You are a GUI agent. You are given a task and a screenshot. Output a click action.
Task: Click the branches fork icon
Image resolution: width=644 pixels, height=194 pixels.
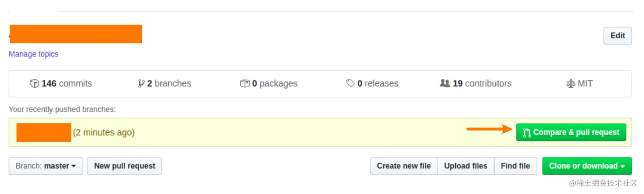pyautogui.click(x=141, y=83)
